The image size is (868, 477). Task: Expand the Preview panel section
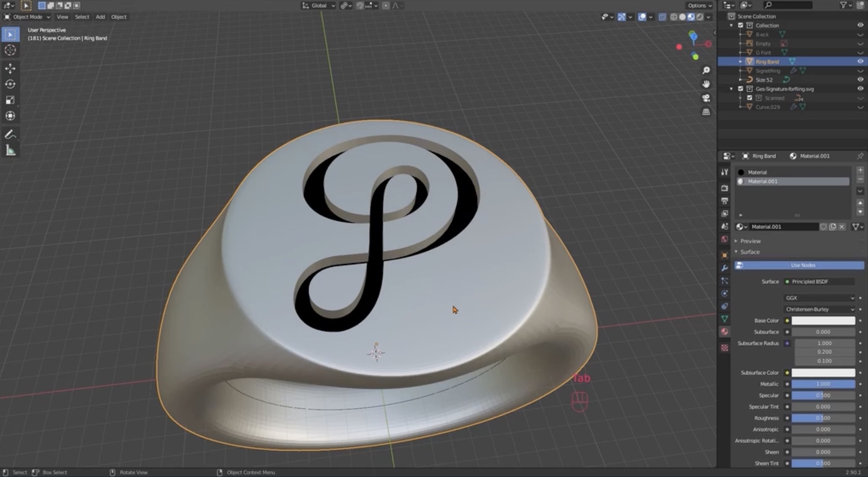pyautogui.click(x=750, y=241)
